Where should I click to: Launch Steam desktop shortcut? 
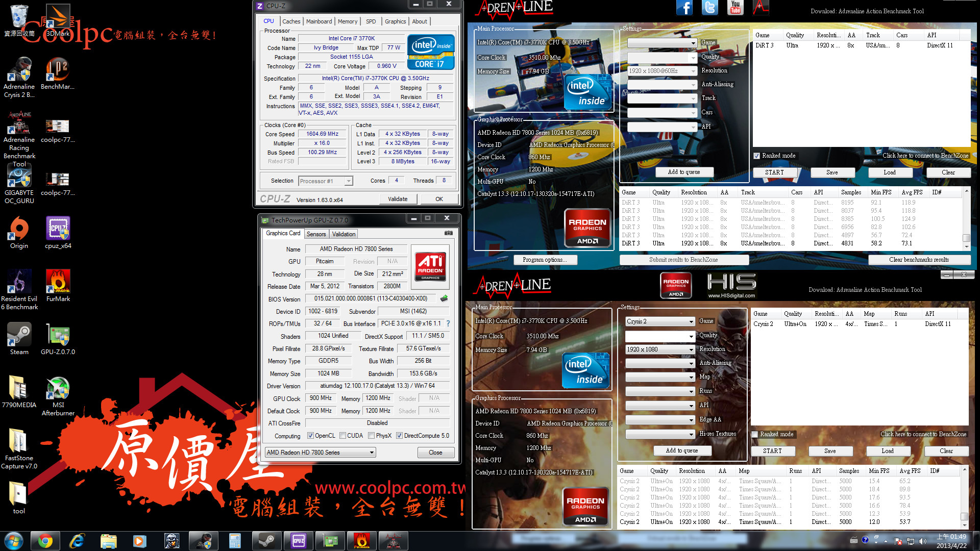[19, 339]
